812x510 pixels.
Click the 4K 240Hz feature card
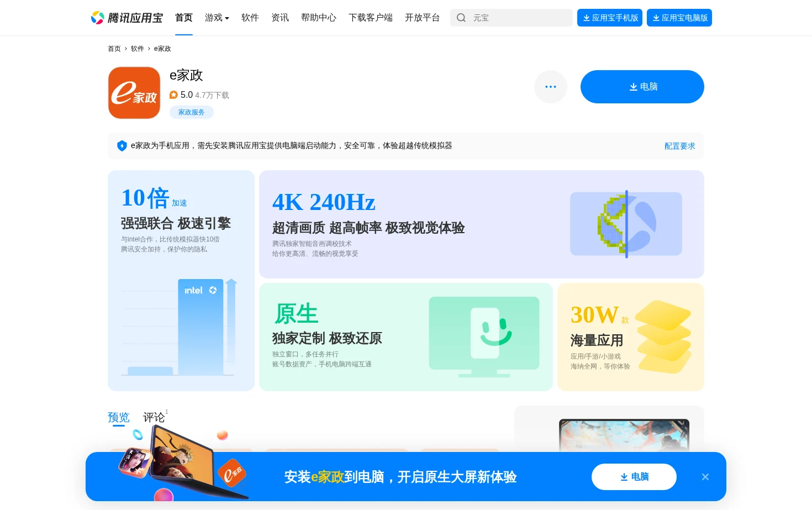tap(482, 224)
